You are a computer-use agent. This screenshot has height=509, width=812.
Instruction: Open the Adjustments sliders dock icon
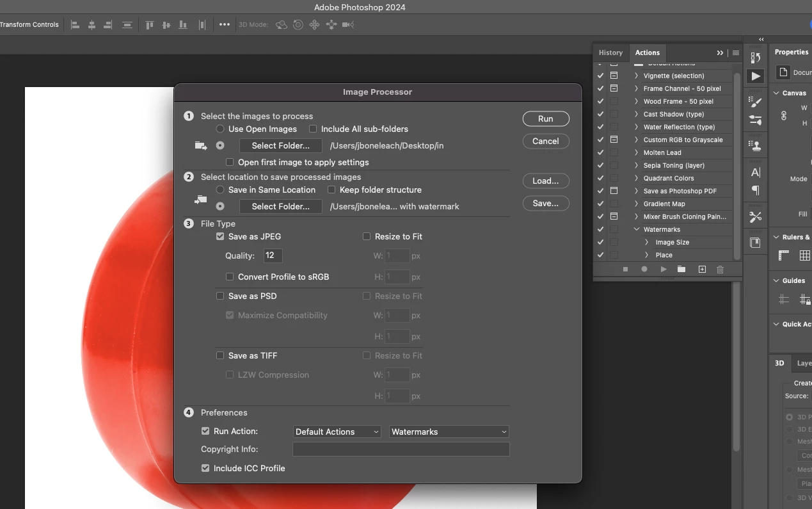click(756, 120)
